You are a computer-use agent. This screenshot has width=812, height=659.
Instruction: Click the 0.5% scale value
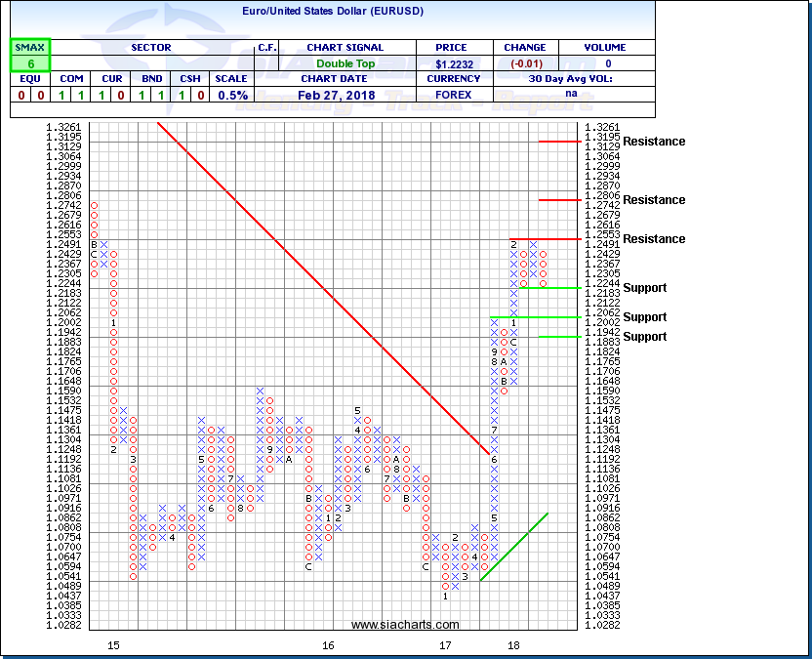pyautogui.click(x=232, y=95)
